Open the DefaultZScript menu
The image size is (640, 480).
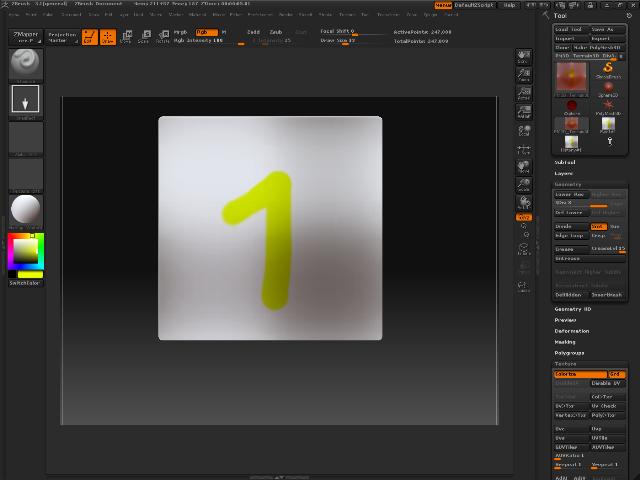coord(474,5)
